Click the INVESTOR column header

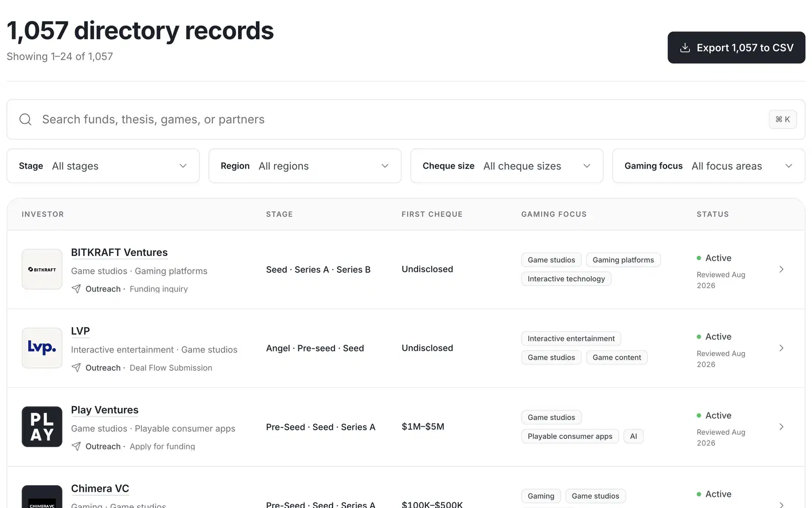(43, 214)
